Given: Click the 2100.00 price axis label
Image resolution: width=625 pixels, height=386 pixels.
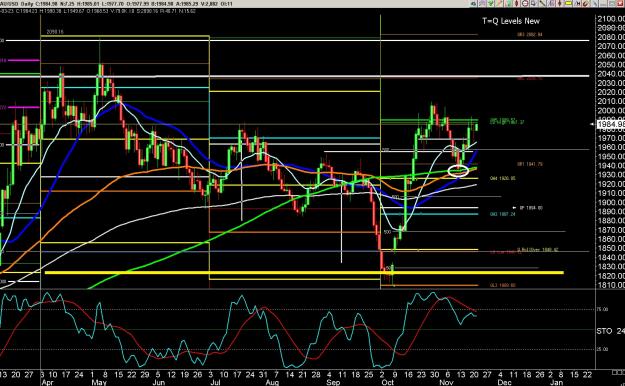Looking at the screenshot, I should coord(611,19).
